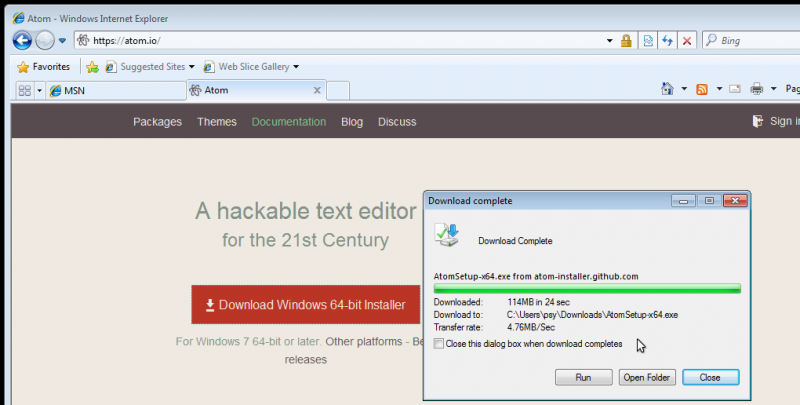This screenshot has width=800, height=405.
Task: Click the Sign in link
Action: pyautogui.click(x=776, y=121)
